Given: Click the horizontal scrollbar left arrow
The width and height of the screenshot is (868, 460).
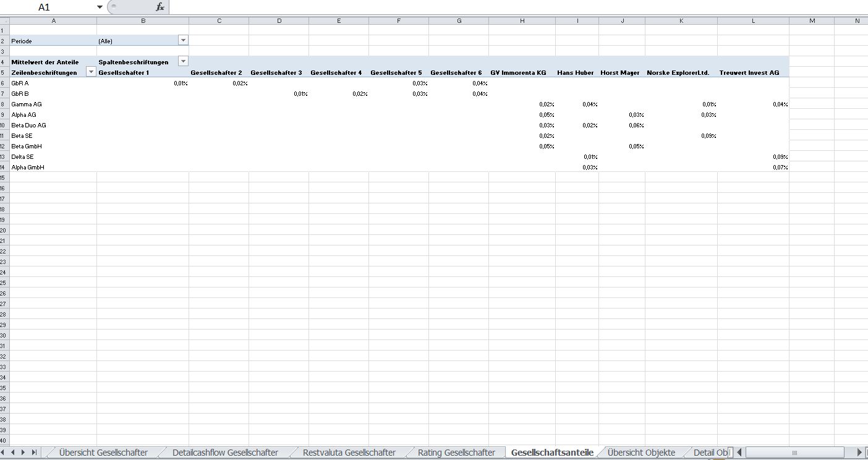Looking at the screenshot, I should click(x=739, y=453).
